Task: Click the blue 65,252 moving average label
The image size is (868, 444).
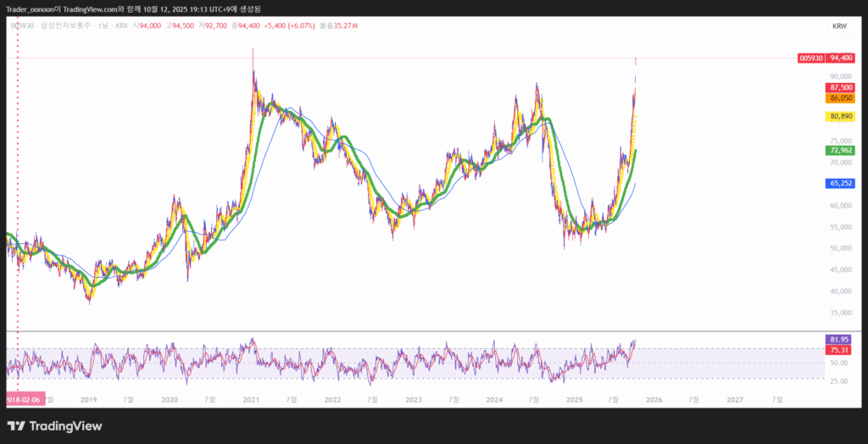Action: (x=840, y=183)
